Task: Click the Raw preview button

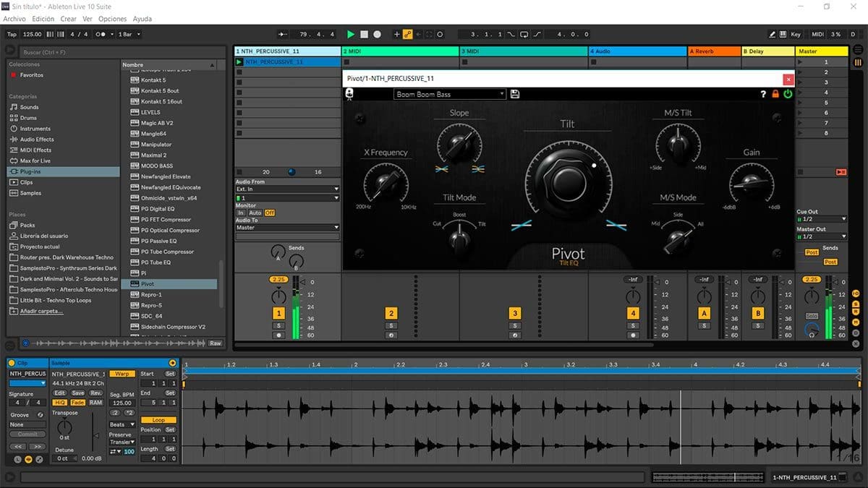Action: pyautogui.click(x=216, y=343)
